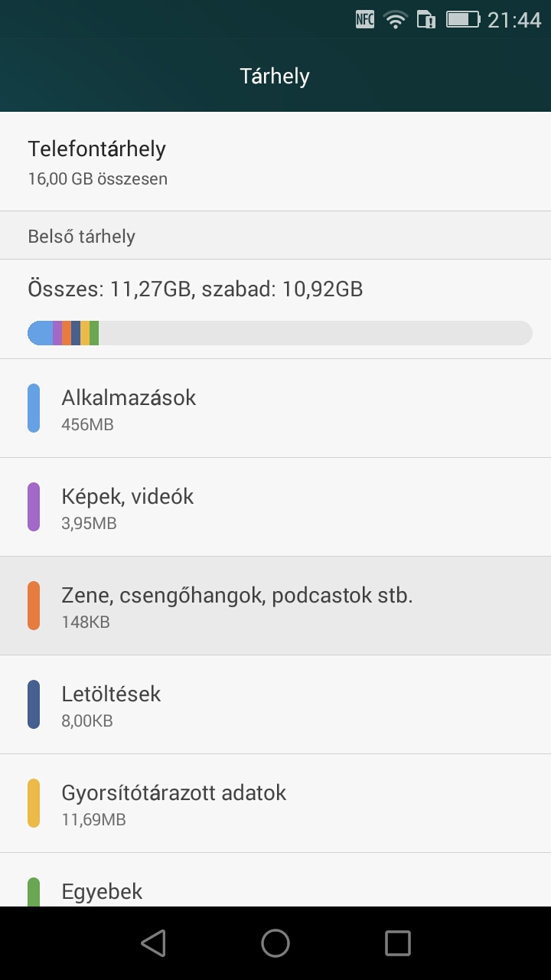Tap the blue Alkalmazások color marker
Screen dimensions: 551x980
(34, 408)
